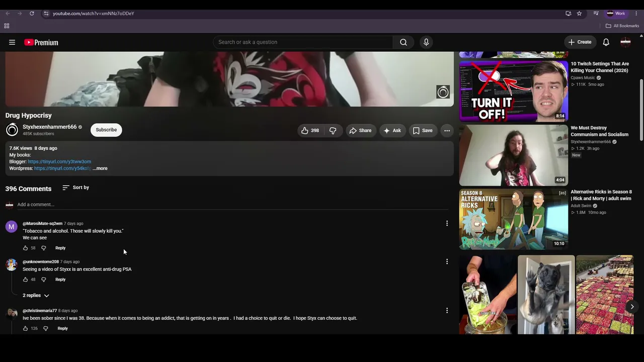644x362 pixels.
Task: Open the dog Short thumbnail
Action: point(546,295)
